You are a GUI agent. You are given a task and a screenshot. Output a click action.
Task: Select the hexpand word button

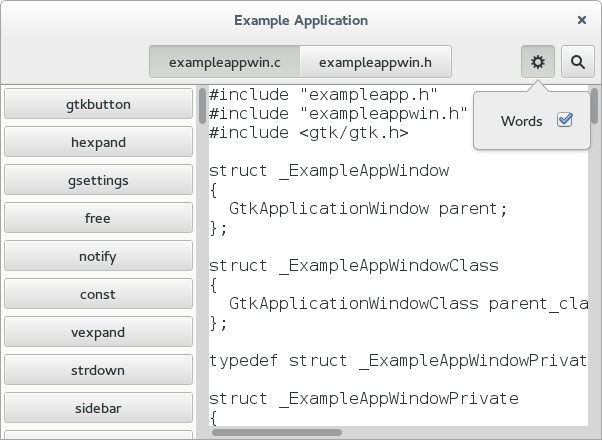98,142
